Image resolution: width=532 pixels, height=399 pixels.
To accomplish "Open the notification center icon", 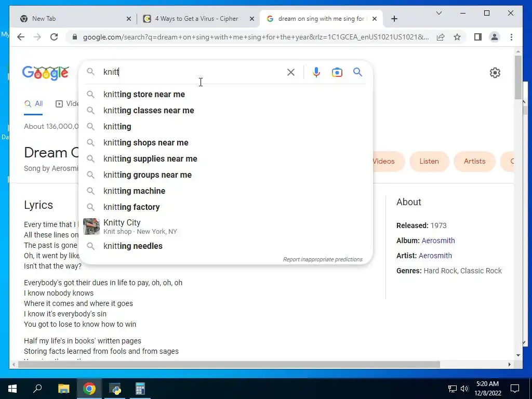I will click(x=515, y=389).
